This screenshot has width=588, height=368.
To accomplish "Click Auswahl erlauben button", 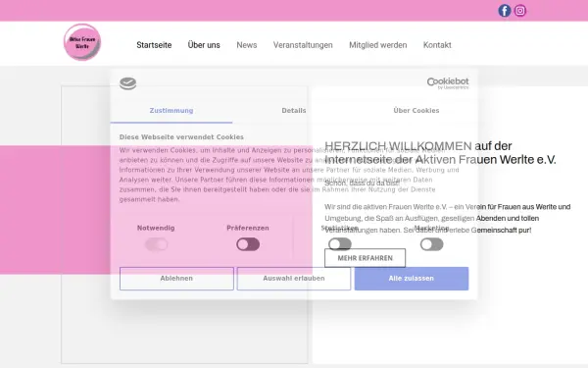I will point(294,279).
